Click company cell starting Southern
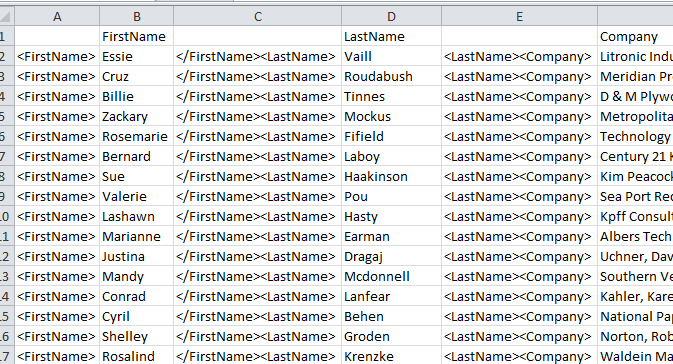Screen dimensions: 673x364 [x=635, y=276]
